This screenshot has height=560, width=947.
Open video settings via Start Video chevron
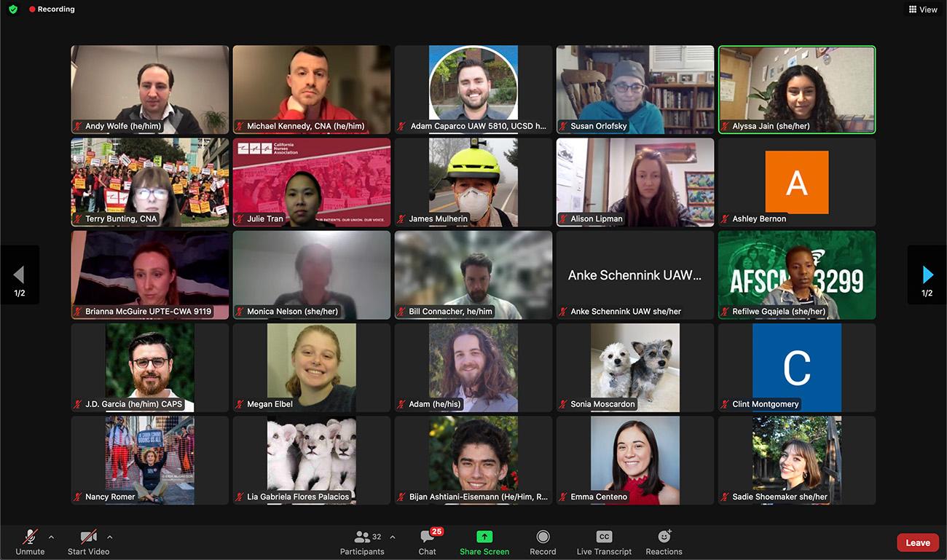point(109,537)
